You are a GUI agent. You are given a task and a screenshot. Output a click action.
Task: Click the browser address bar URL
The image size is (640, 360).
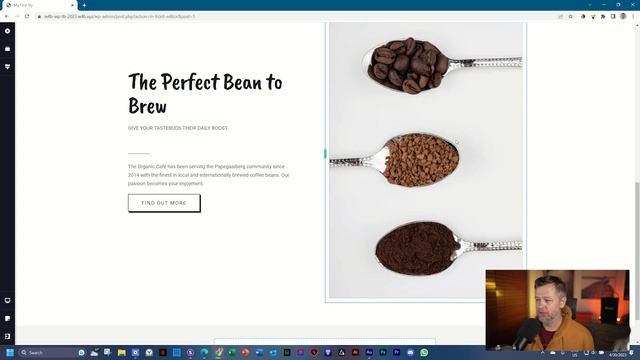120,16
